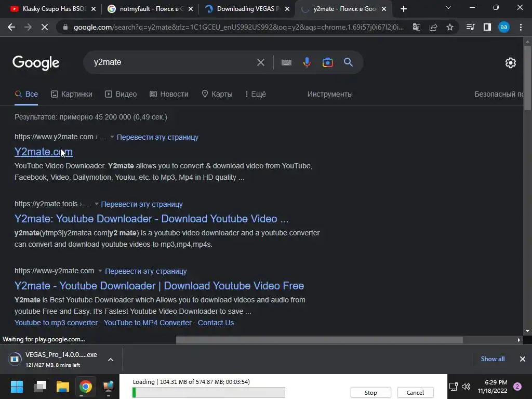Viewport: 532px width, 399px height.
Task: Expand dropdown arrow next to y2mate.com URL
Action: [112, 137]
